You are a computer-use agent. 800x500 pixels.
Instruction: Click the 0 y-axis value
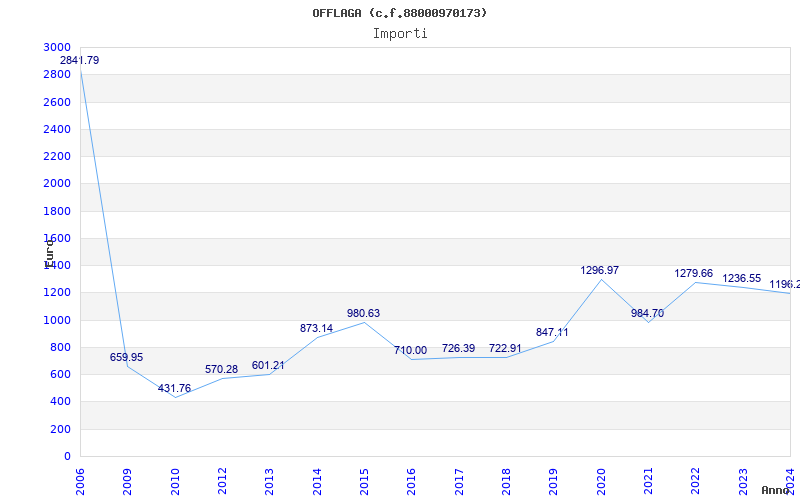pyautogui.click(x=67, y=457)
